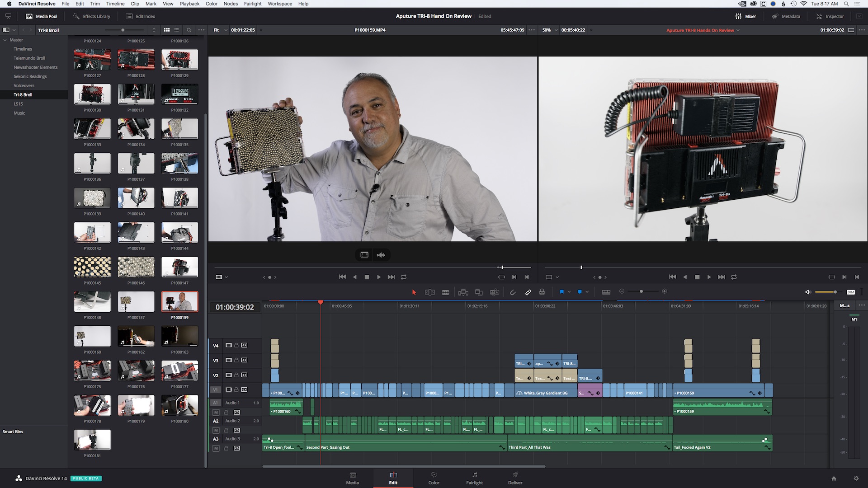
Task: Click the Inspector panel button
Action: coord(830,16)
